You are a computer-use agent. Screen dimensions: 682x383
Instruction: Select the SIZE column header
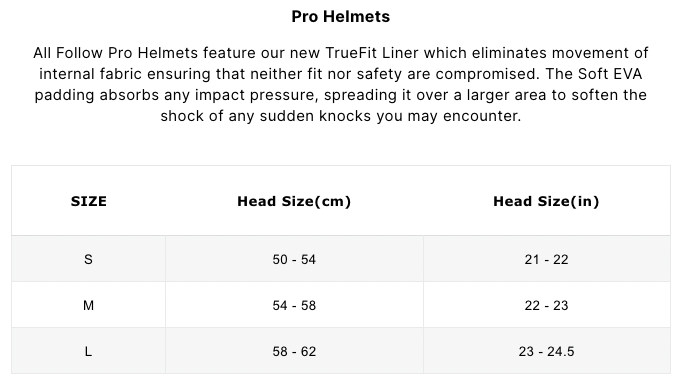pyautogui.click(x=89, y=201)
